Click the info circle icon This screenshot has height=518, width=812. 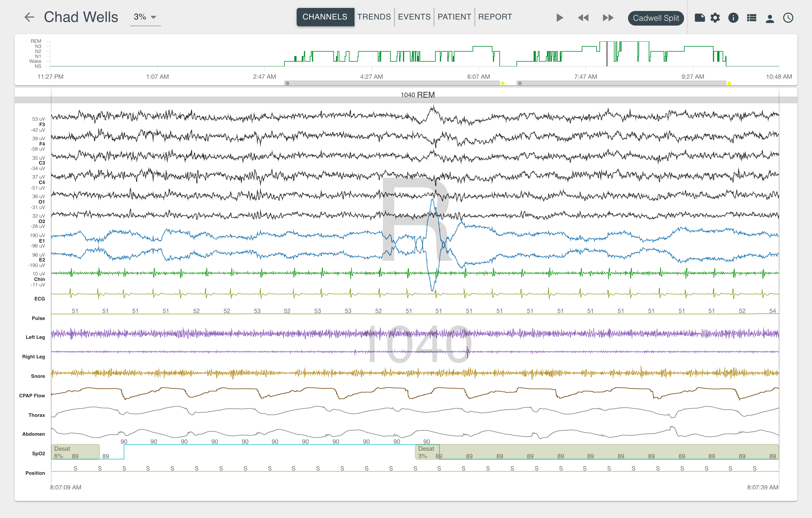tap(733, 18)
